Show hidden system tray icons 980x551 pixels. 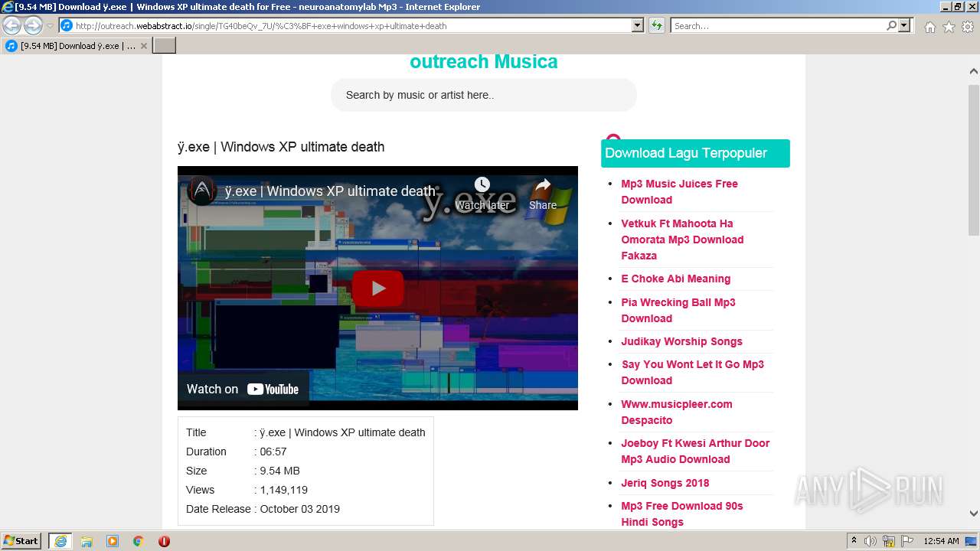coord(854,541)
